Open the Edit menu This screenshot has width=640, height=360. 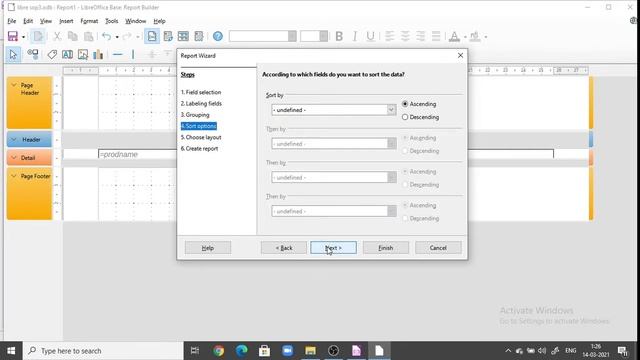pos(28,21)
